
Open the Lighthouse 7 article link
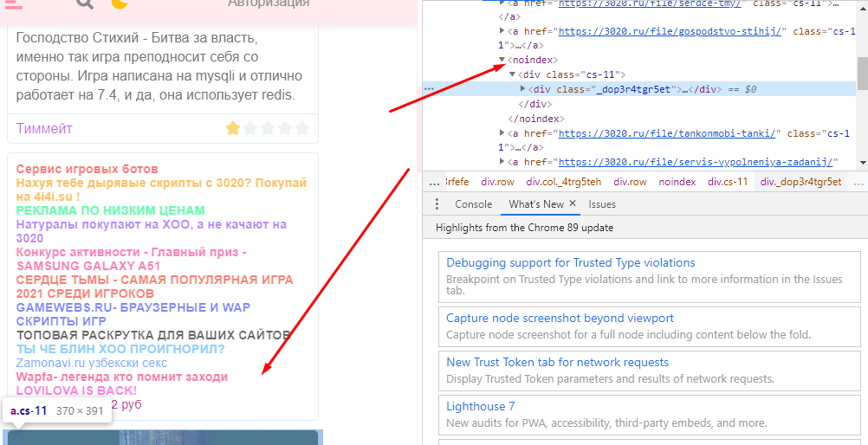pos(481,406)
